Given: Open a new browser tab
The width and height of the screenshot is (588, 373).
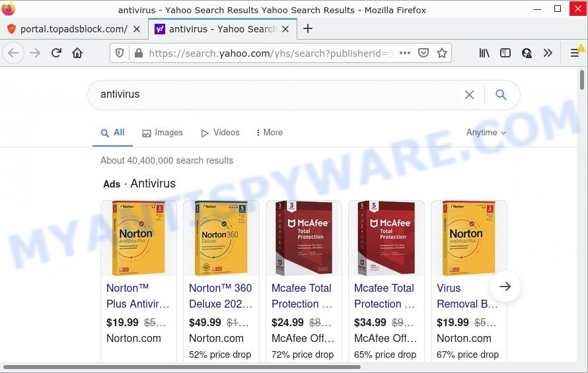Looking at the screenshot, I should pos(307,28).
